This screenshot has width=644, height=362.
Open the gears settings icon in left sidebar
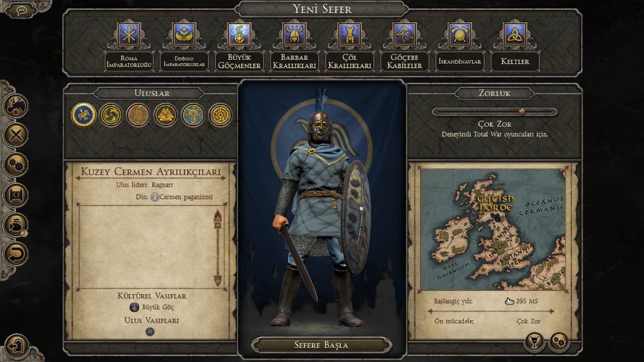pos(17,165)
